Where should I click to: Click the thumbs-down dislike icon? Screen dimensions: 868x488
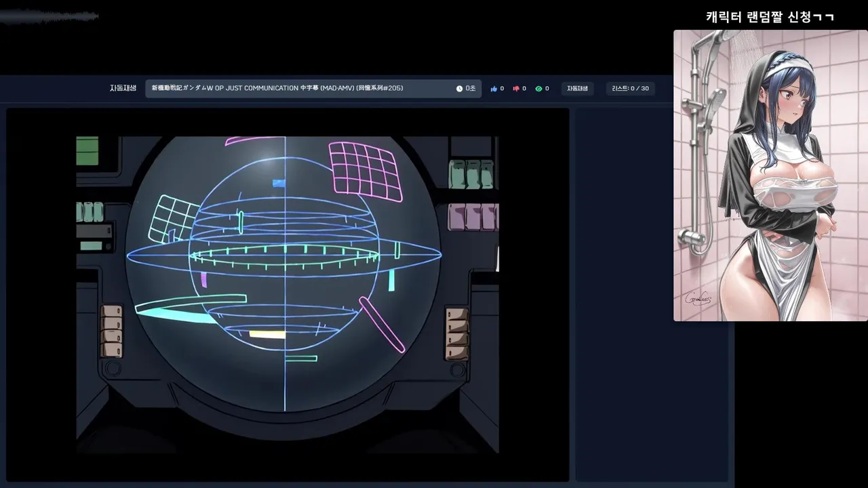(516, 89)
